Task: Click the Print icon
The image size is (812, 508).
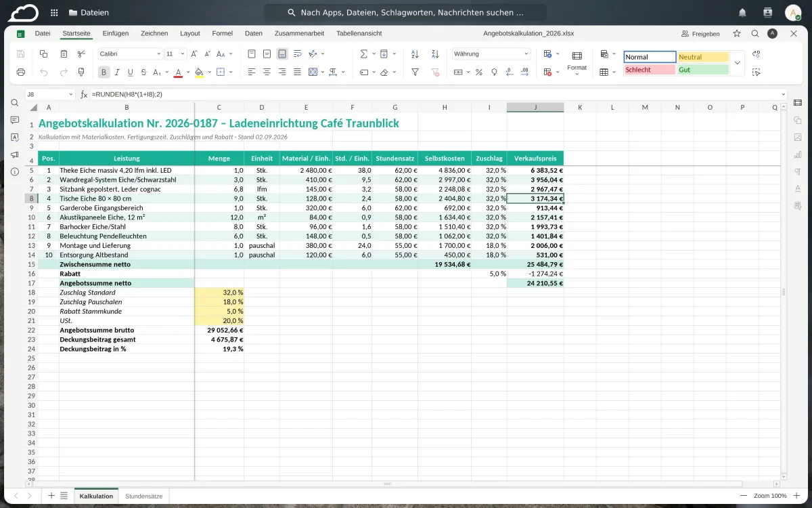Action: pos(20,72)
